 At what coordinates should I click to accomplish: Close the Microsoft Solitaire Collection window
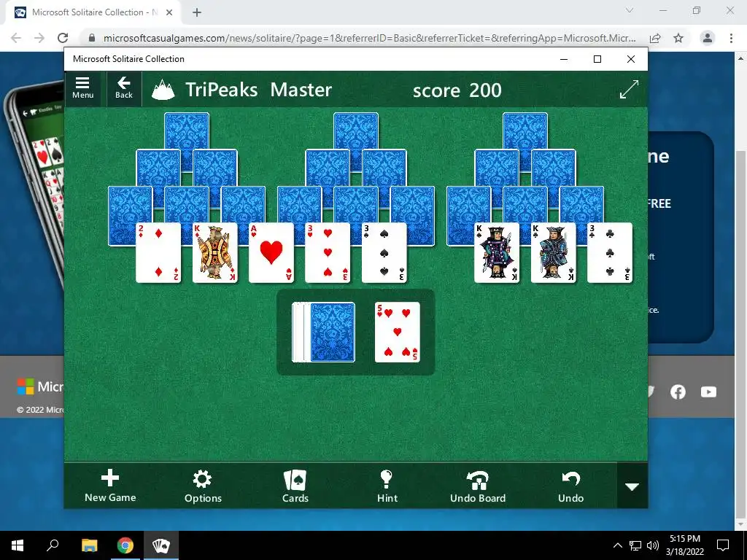click(x=631, y=59)
